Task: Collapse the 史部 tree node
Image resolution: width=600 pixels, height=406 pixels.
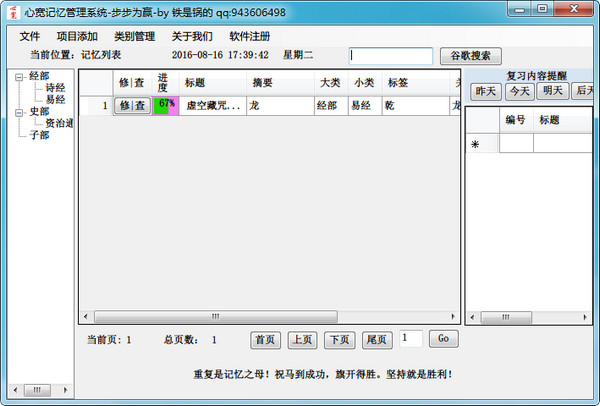Action: click(x=19, y=112)
